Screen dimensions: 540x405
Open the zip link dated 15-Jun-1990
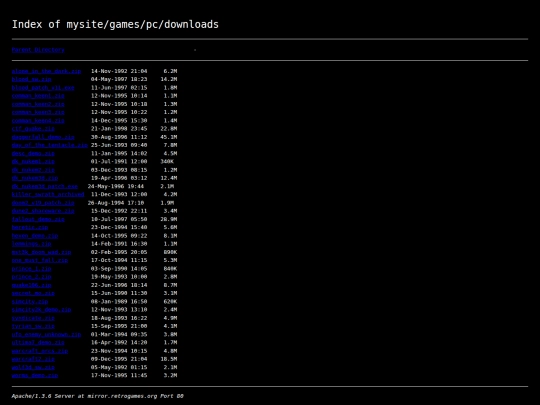pos(33,293)
